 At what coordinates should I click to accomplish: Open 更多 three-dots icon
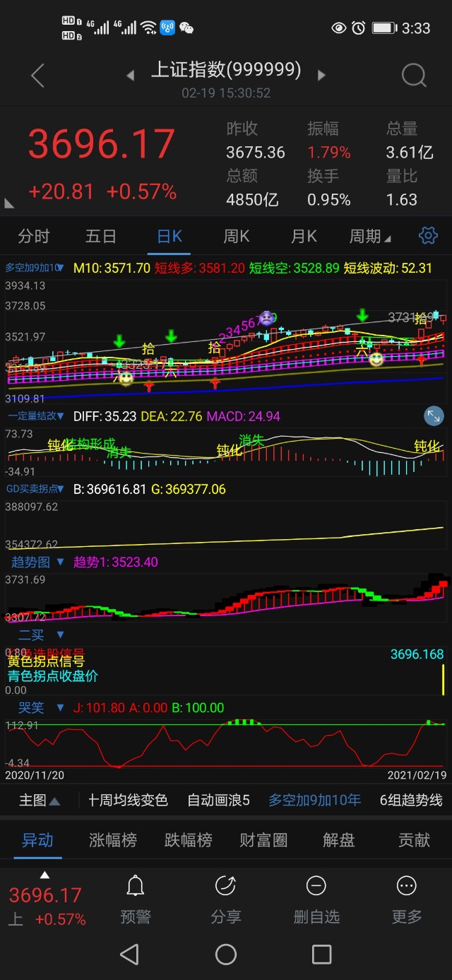[x=406, y=886]
